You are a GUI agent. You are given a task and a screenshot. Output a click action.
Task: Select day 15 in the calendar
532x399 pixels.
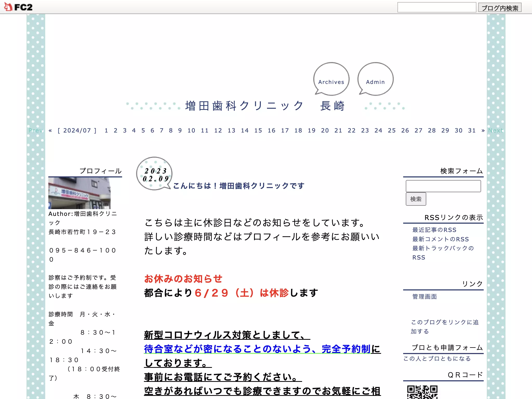[258, 130]
